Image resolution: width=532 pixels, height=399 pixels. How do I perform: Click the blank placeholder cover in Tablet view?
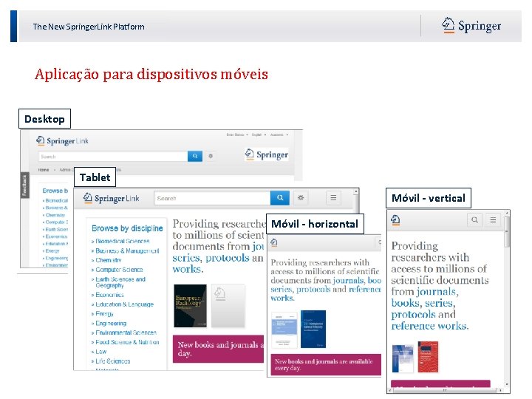click(228, 306)
